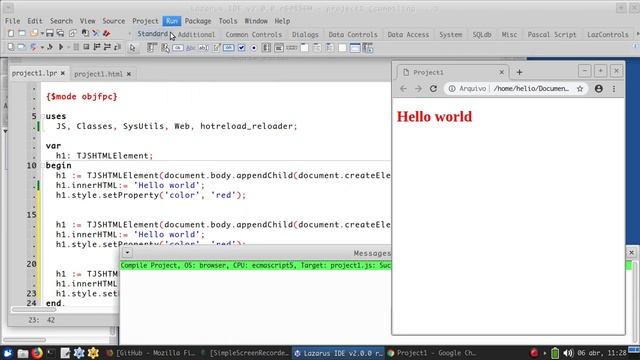Switch to the Common Controls palette tab
Viewport: 640px width, 360px height.
(x=253, y=35)
